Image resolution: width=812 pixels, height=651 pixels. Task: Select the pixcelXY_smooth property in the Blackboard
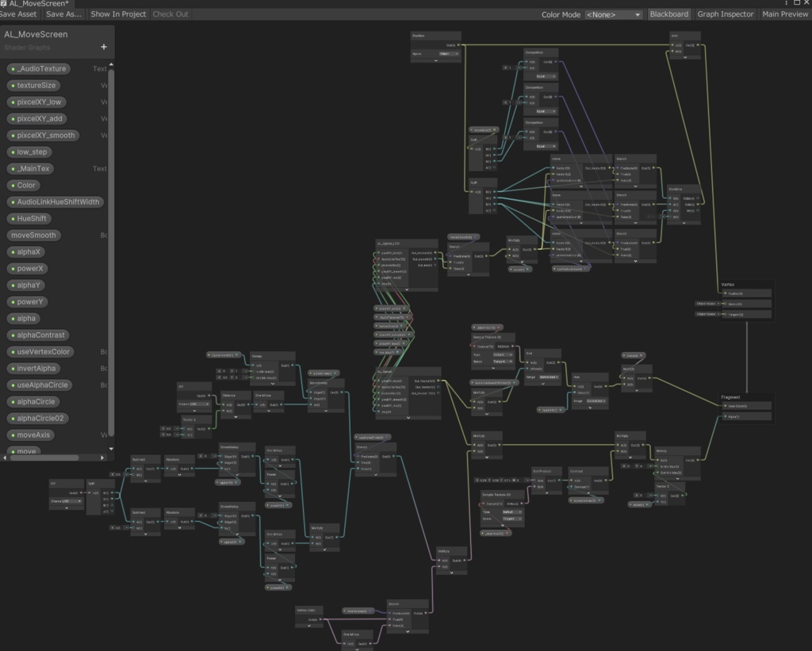pyautogui.click(x=44, y=135)
